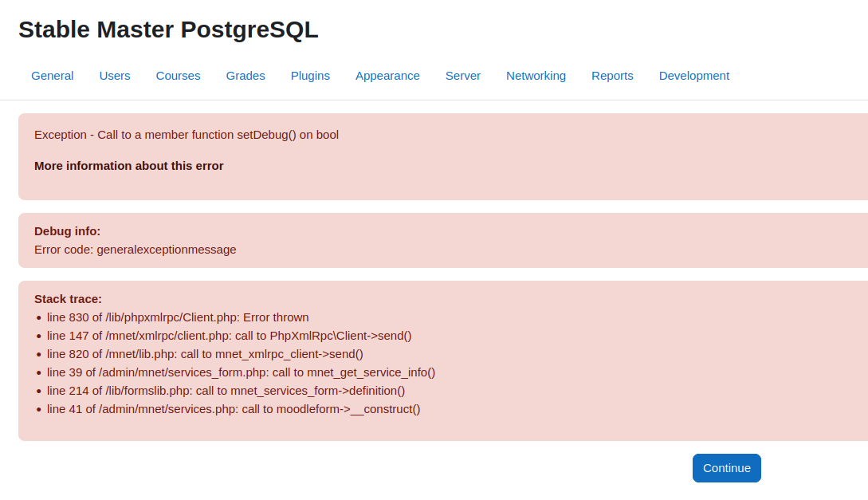Screen dimensions: 868x500
Task: Click the Stable Master PostgreSQL page heading
Action: [168, 30]
